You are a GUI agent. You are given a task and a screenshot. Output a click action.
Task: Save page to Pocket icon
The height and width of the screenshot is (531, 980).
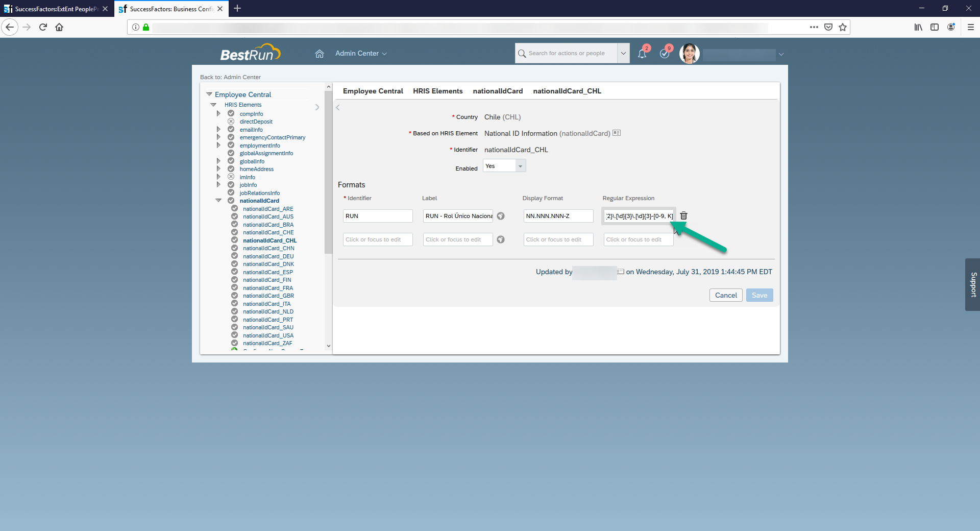coord(828,27)
